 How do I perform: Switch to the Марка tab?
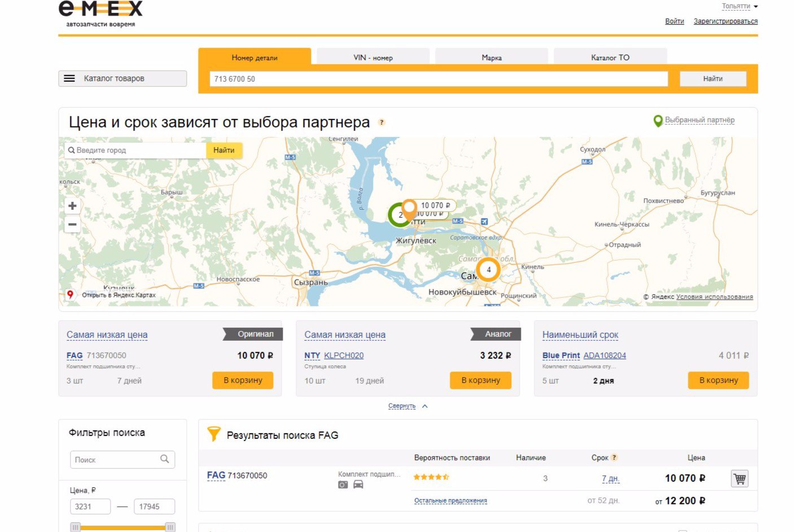(492, 57)
